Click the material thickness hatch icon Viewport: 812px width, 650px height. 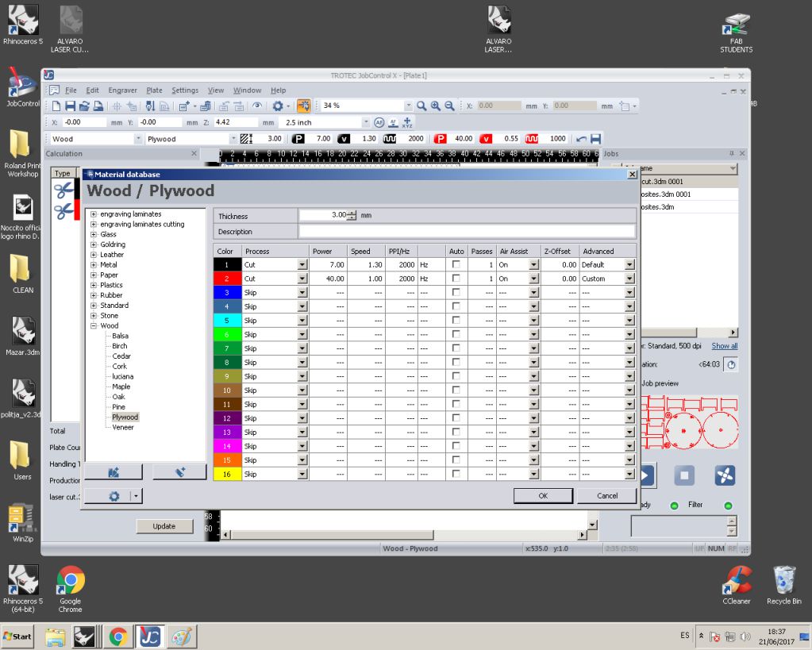pos(247,139)
